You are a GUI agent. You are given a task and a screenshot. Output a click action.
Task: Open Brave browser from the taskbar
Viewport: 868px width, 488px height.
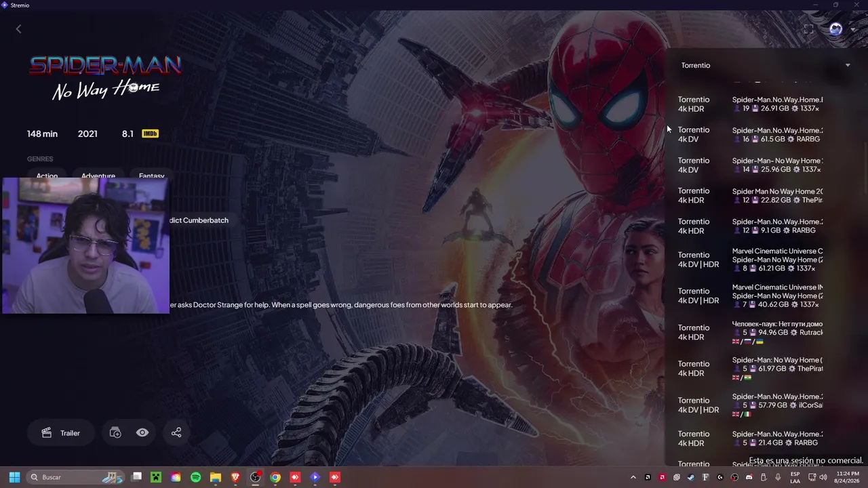(235, 477)
